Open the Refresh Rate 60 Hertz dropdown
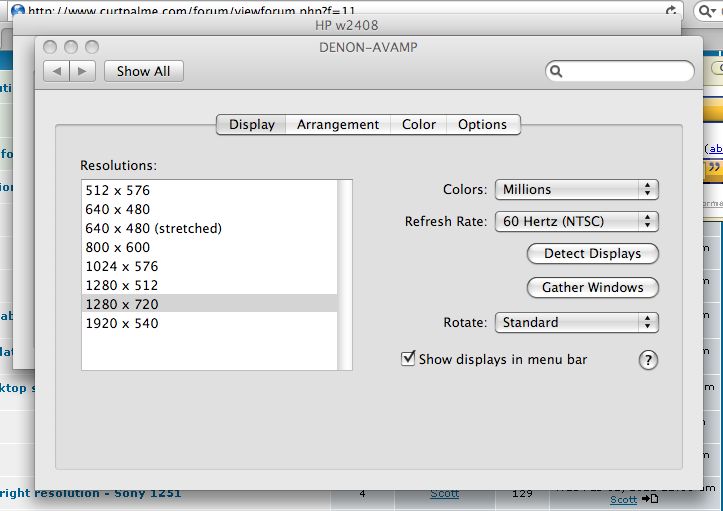The image size is (723, 511). (576, 221)
